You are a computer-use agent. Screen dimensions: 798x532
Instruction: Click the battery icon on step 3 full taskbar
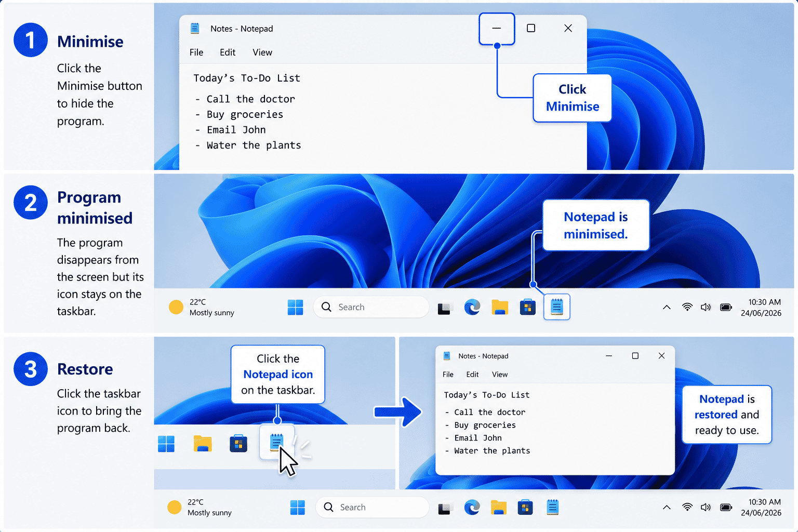click(x=726, y=507)
